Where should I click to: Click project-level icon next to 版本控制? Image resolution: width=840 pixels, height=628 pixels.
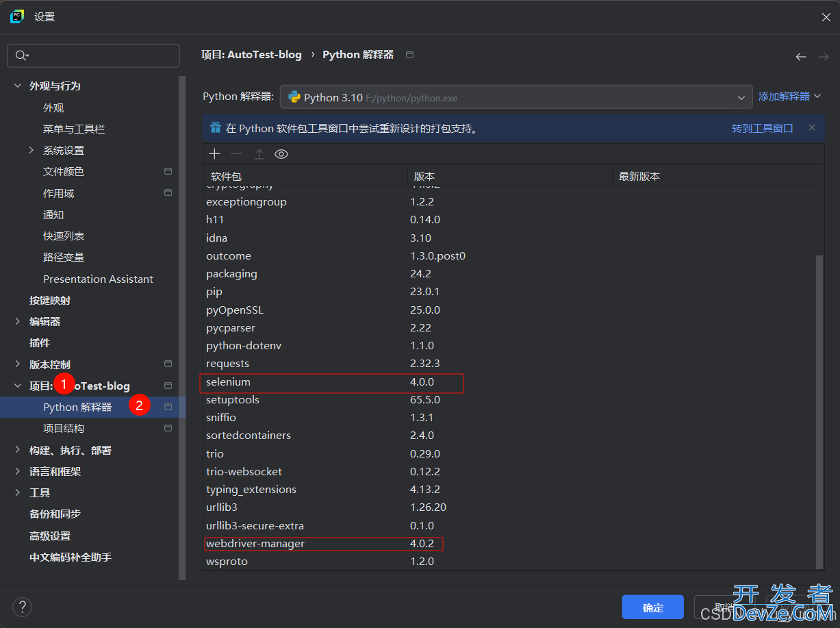click(x=168, y=364)
